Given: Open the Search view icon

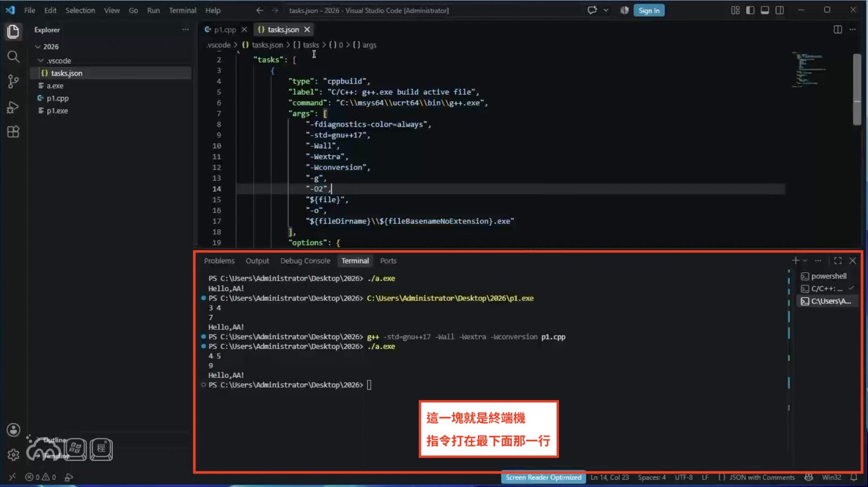Looking at the screenshot, I should 13,56.
